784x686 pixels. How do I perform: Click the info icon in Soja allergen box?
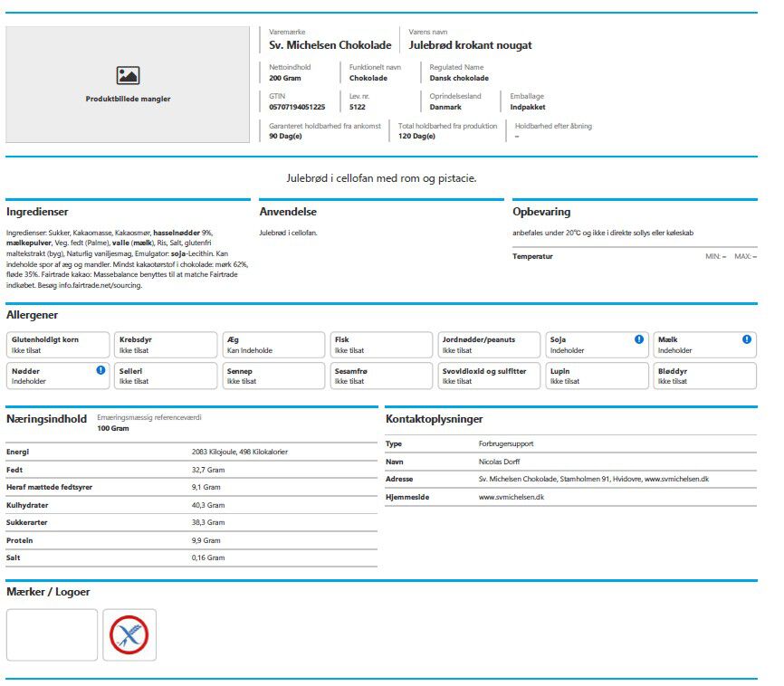639,339
